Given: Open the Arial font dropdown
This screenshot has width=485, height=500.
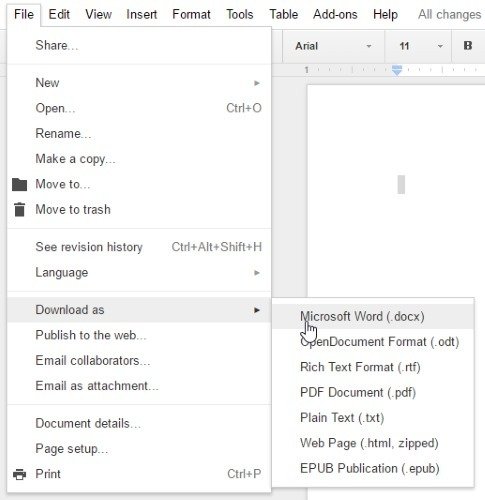Looking at the screenshot, I should [x=333, y=46].
